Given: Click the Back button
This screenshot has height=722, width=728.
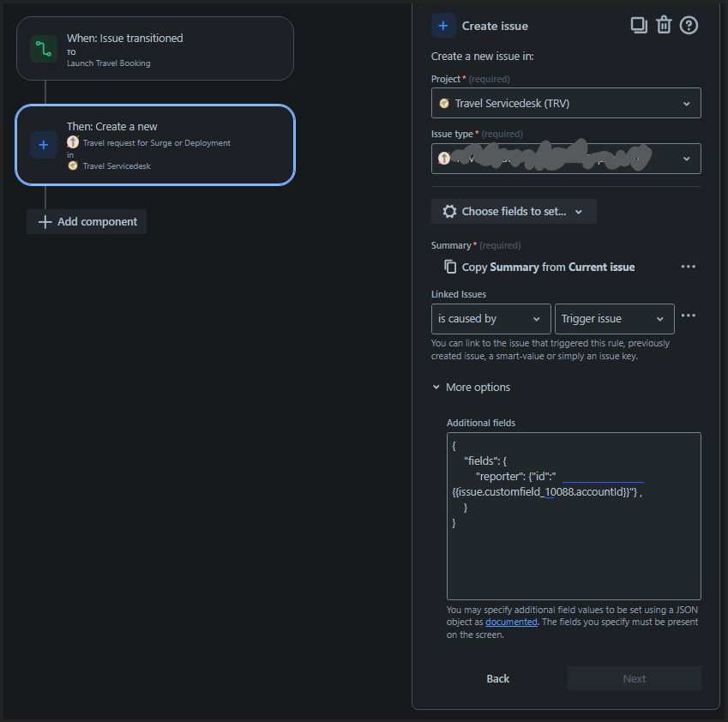Looking at the screenshot, I should (497, 678).
